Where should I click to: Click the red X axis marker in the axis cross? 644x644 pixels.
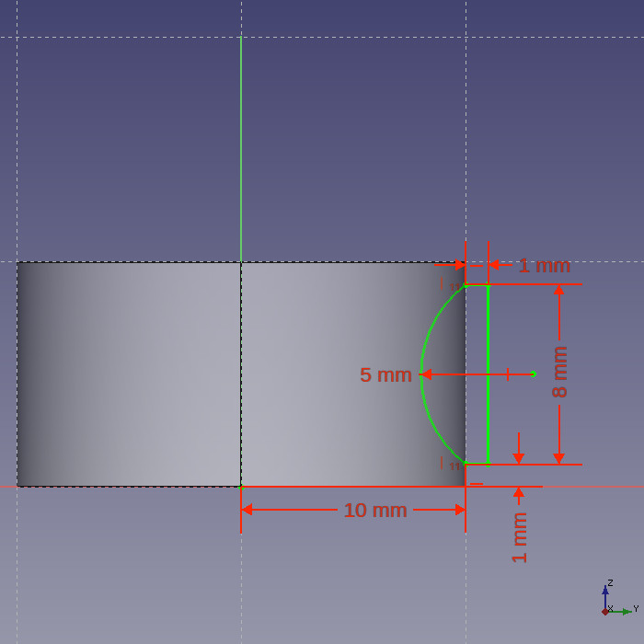(604, 611)
